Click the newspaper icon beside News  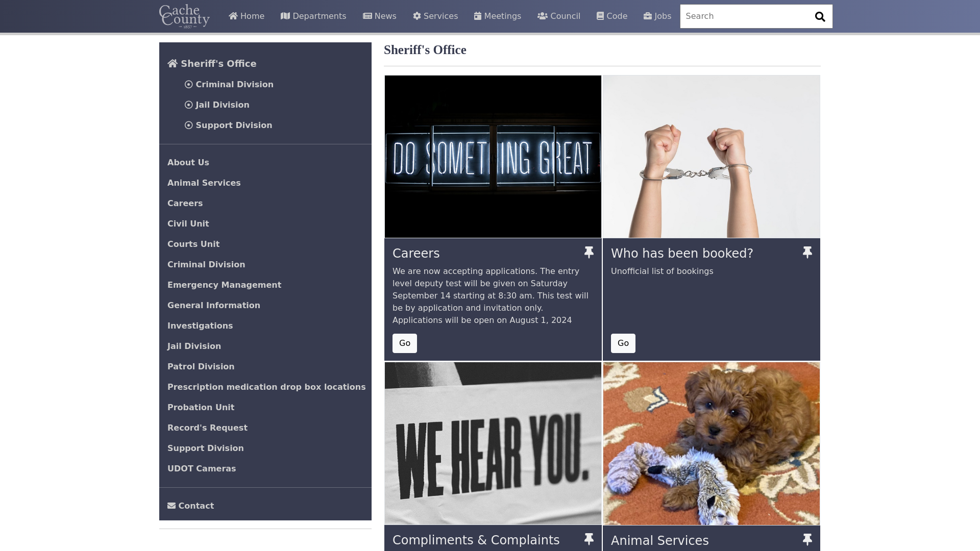367,16
